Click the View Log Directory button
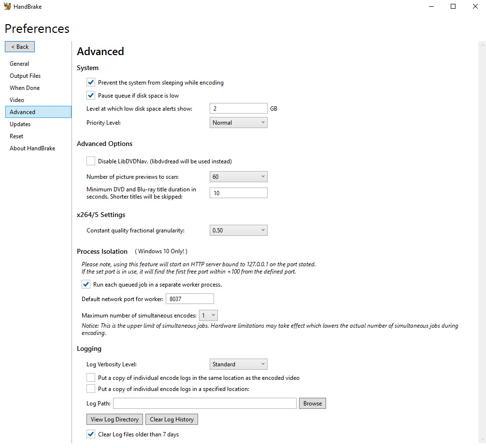 pyautogui.click(x=114, y=419)
